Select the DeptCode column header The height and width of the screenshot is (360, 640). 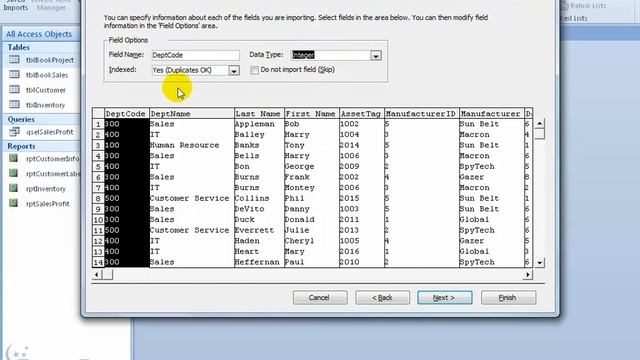pyautogui.click(x=126, y=113)
